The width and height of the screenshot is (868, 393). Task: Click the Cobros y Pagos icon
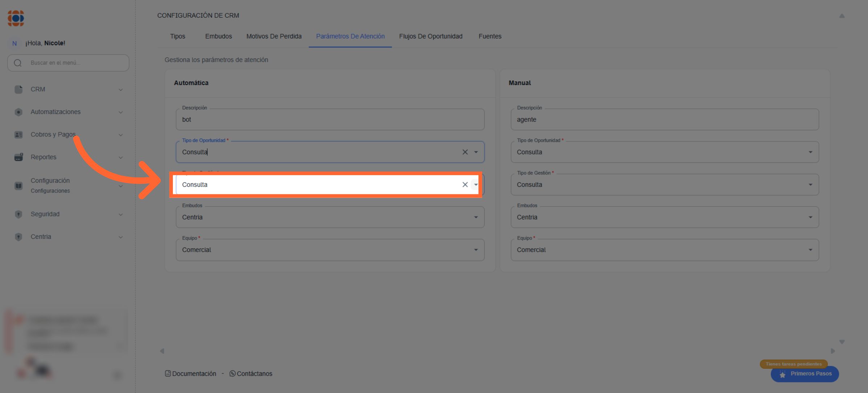[18, 135]
